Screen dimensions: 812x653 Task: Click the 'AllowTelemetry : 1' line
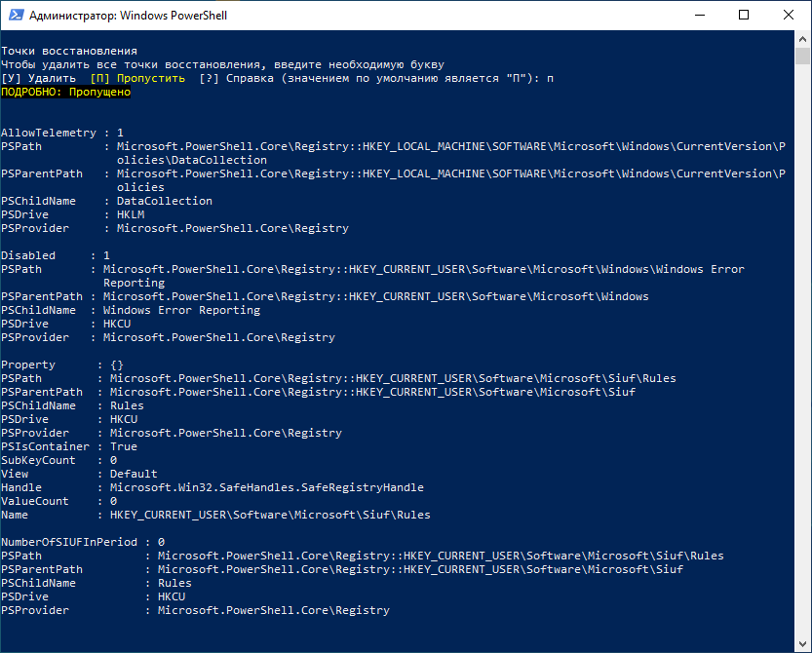[62, 134]
